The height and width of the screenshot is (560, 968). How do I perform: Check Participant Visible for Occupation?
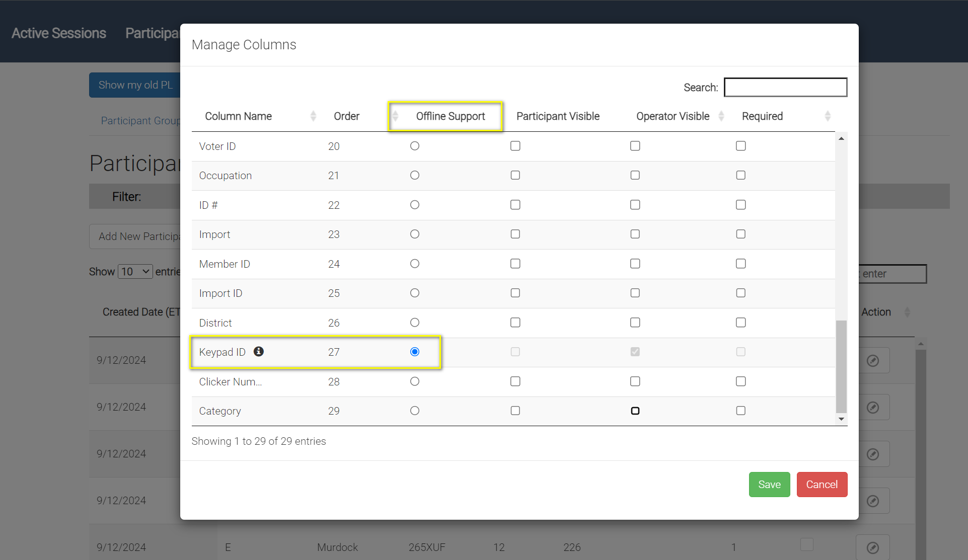click(x=515, y=175)
